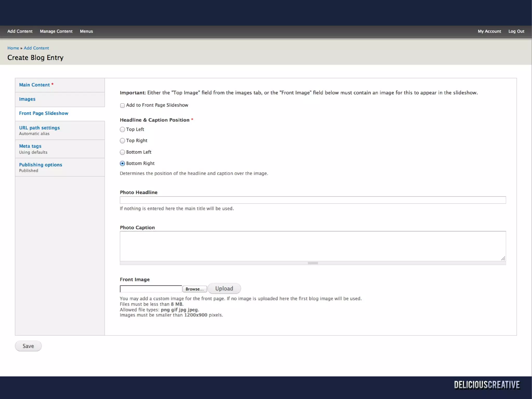This screenshot has width=532, height=399.
Task: Click Home breadcrumb link
Action: (x=13, y=48)
